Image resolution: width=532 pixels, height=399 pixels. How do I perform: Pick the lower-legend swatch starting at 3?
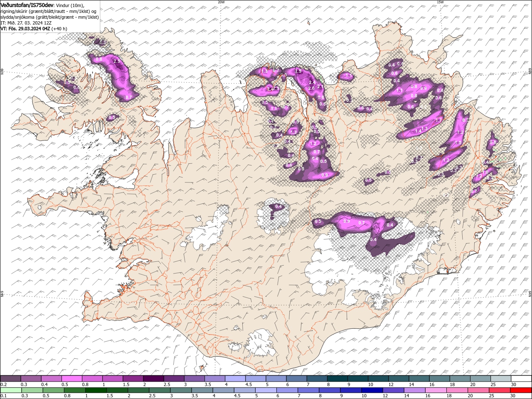180,390
